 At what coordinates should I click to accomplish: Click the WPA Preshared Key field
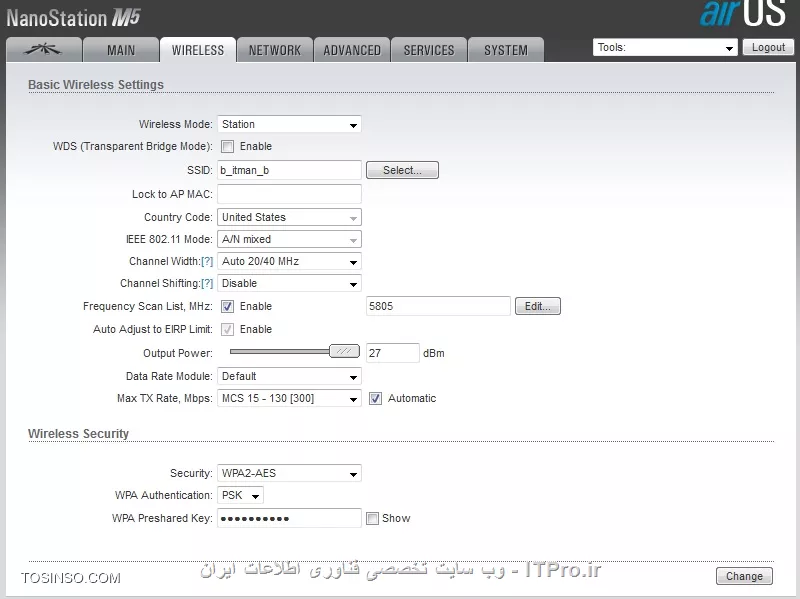(289, 518)
